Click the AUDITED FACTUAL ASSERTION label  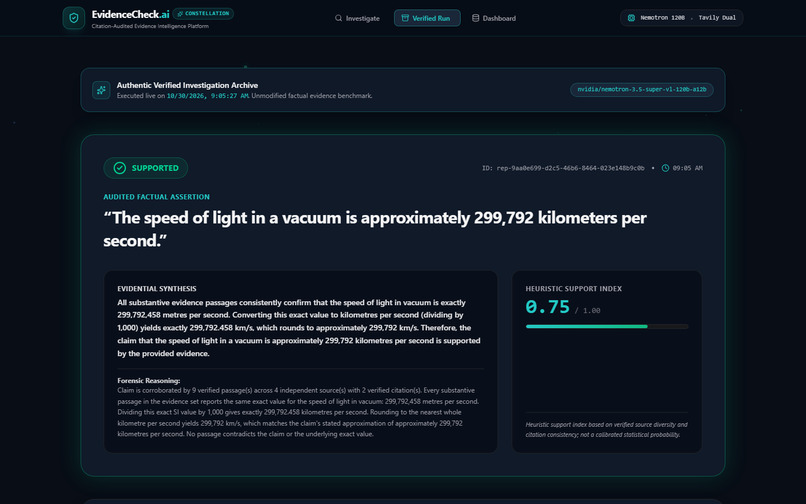pyautogui.click(x=156, y=197)
